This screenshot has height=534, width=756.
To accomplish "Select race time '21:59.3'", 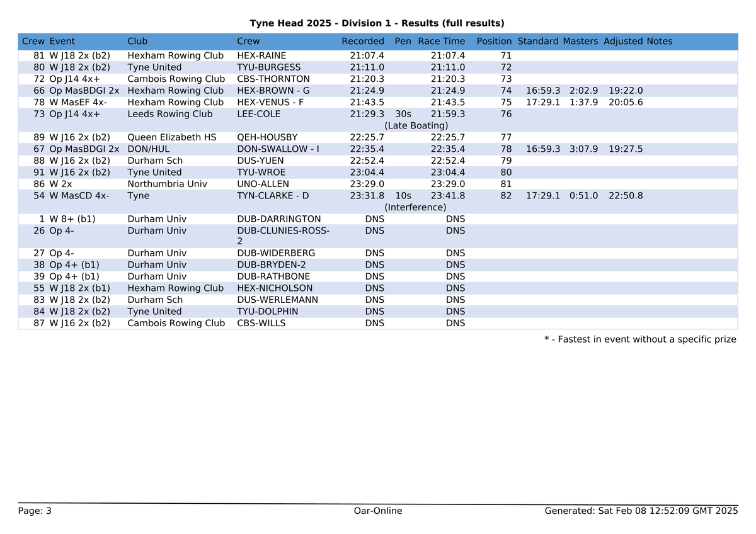I will tap(448, 114).
